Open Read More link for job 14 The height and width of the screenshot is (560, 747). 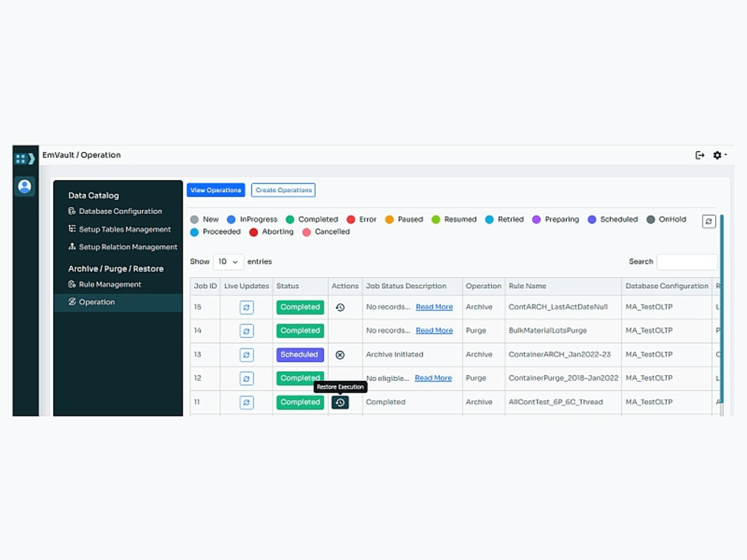click(434, 330)
